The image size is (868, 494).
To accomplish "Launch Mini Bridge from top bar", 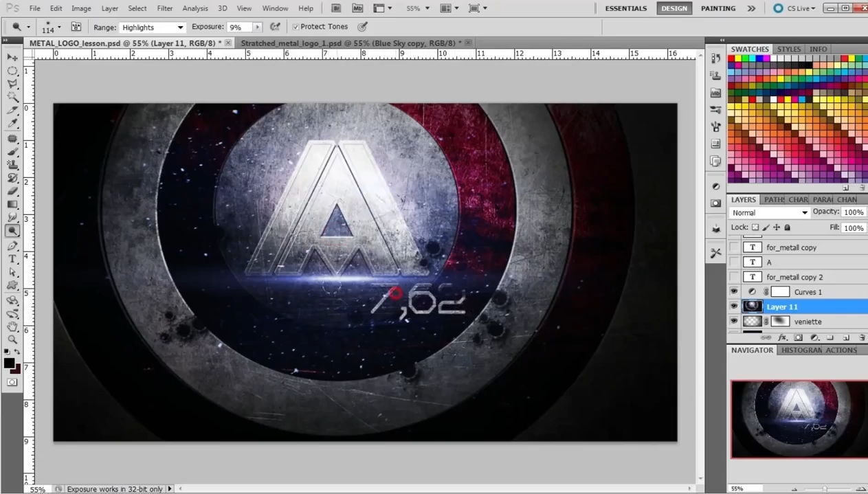I will tap(357, 8).
